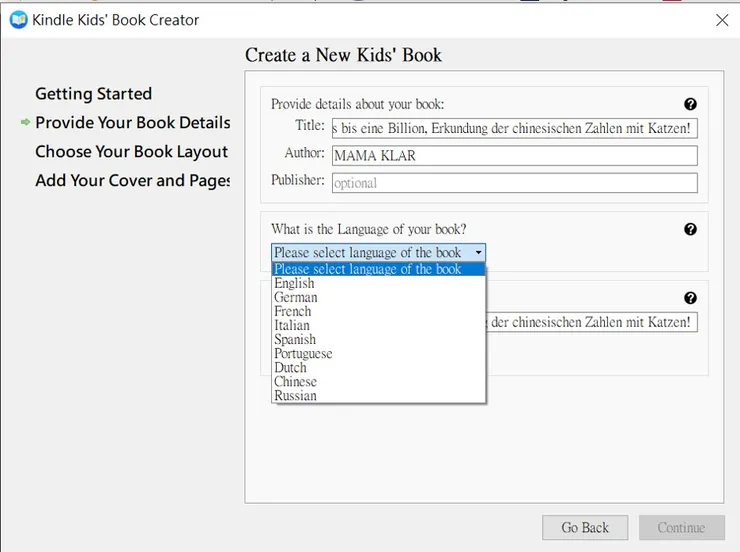740x552 pixels.
Task: Click help icon beside book details section
Action: click(x=690, y=104)
